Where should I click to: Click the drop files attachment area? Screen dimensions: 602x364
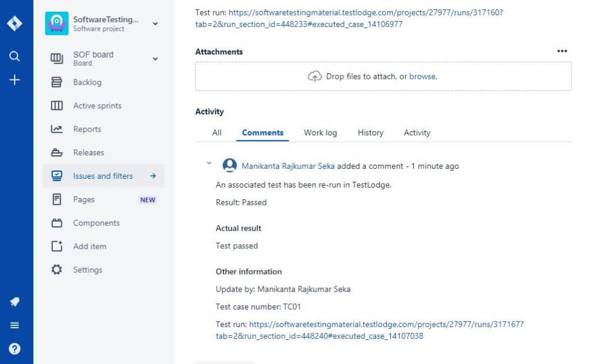[x=383, y=76]
